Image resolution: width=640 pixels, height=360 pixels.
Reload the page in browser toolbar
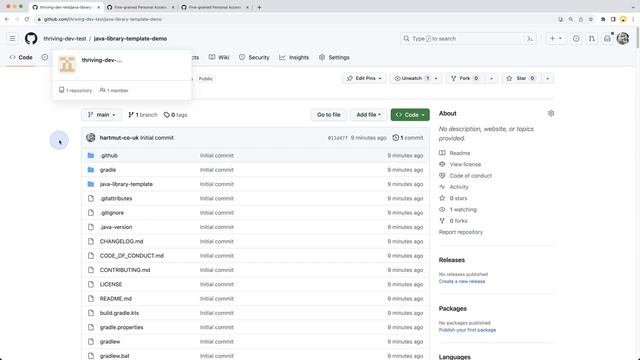(x=27, y=19)
